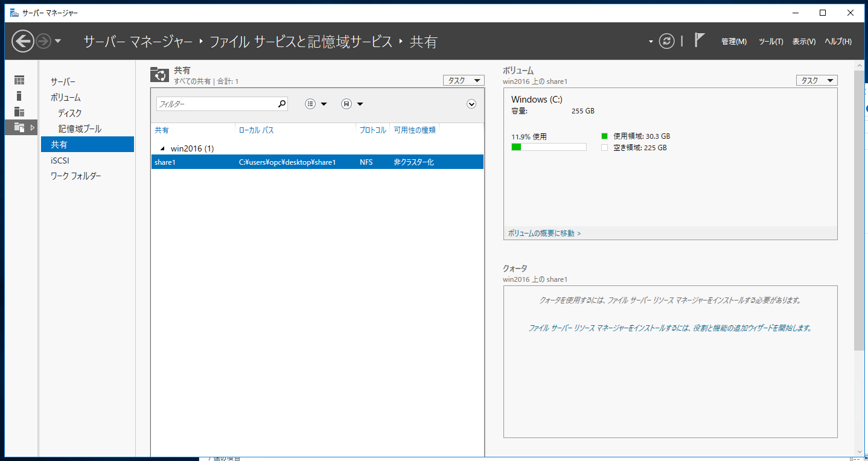868x461 pixels.
Task: Toggle the 空き領域 legend checkbox
Action: pyautogui.click(x=603, y=147)
